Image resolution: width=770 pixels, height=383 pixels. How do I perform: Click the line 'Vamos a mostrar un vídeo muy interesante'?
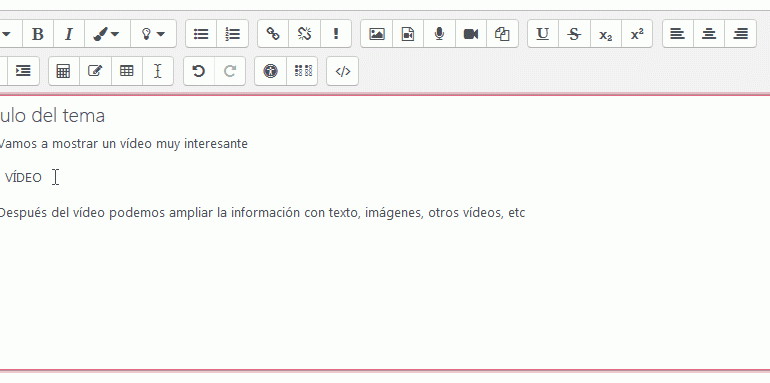pos(123,144)
